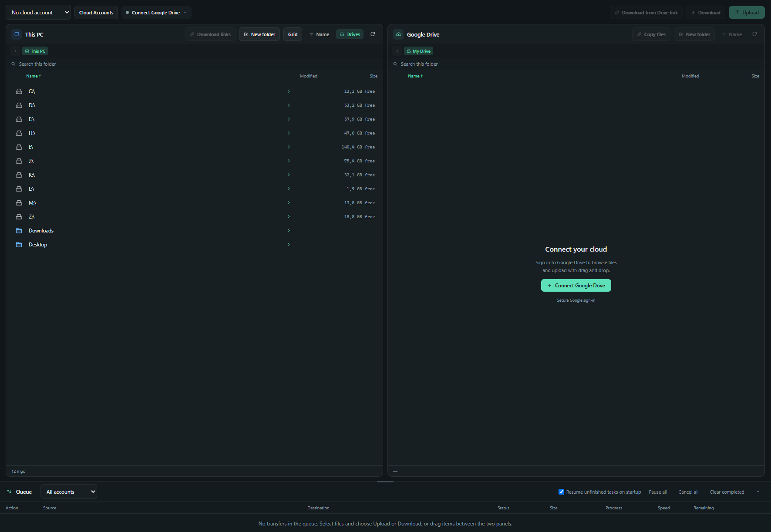Open the Name sort menu in This PC

pos(319,34)
